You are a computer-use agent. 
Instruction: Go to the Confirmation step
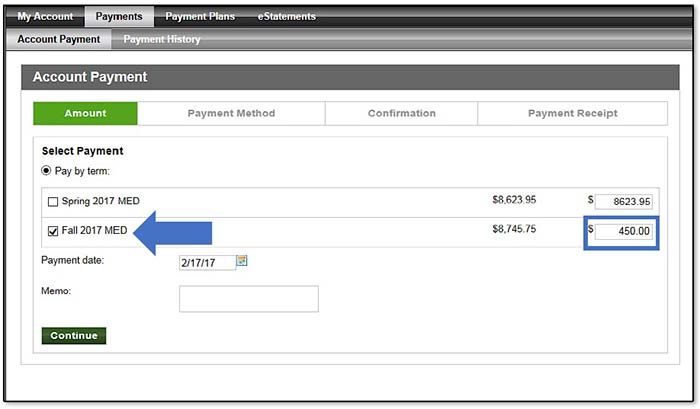(401, 113)
